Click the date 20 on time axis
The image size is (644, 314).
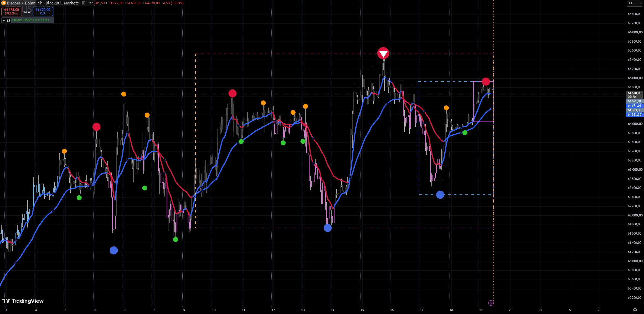511,310
